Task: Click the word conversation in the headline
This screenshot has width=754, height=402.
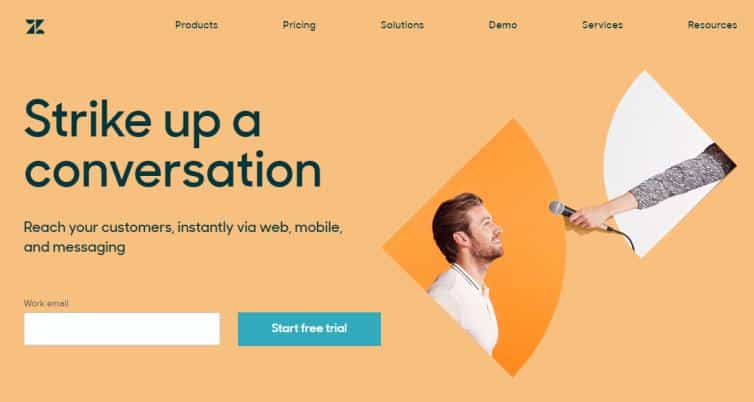Action: coord(173,170)
